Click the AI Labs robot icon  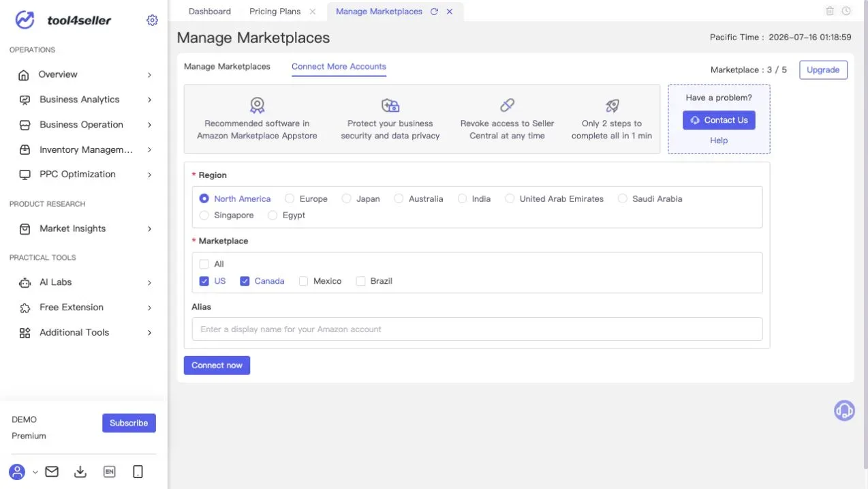pos(25,282)
